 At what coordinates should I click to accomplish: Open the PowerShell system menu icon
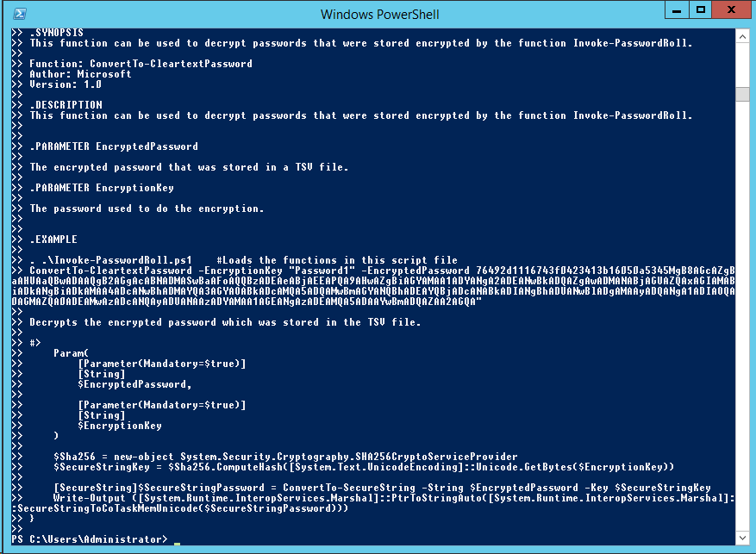18,13
